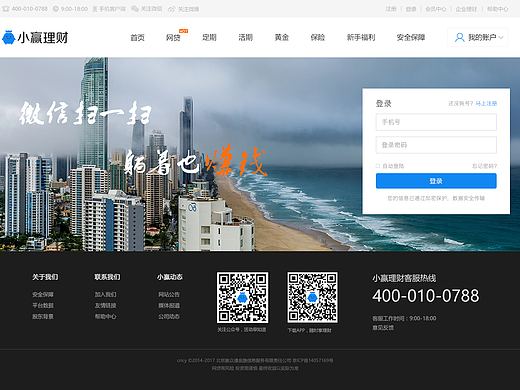The image size is (520, 390).
Task: Focus the 手机号 input field
Action: point(436,122)
